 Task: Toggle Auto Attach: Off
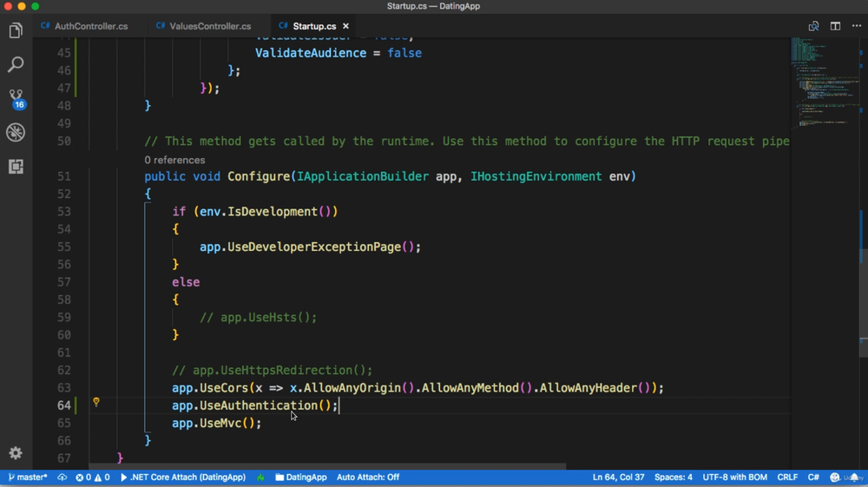[x=367, y=477]
